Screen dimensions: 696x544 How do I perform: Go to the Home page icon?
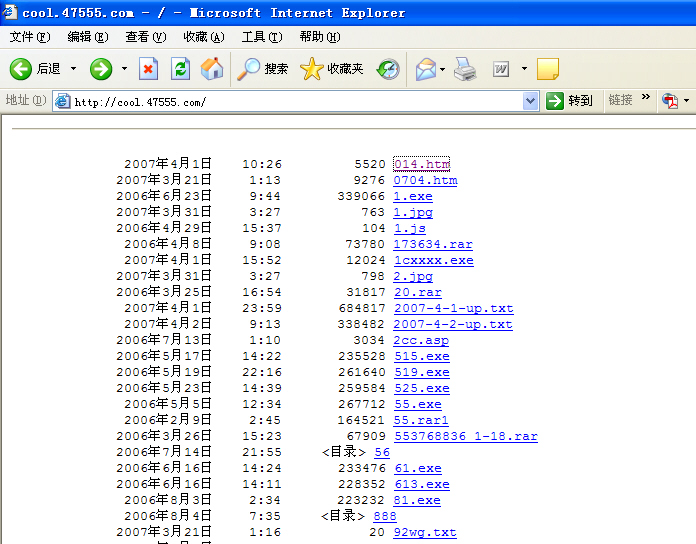(212, 69)
